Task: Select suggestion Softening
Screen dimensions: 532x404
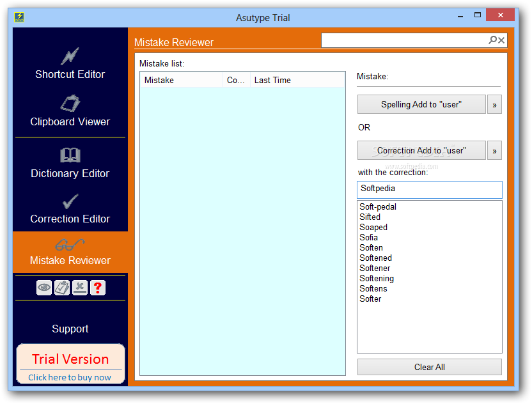Action: (377, 279)
